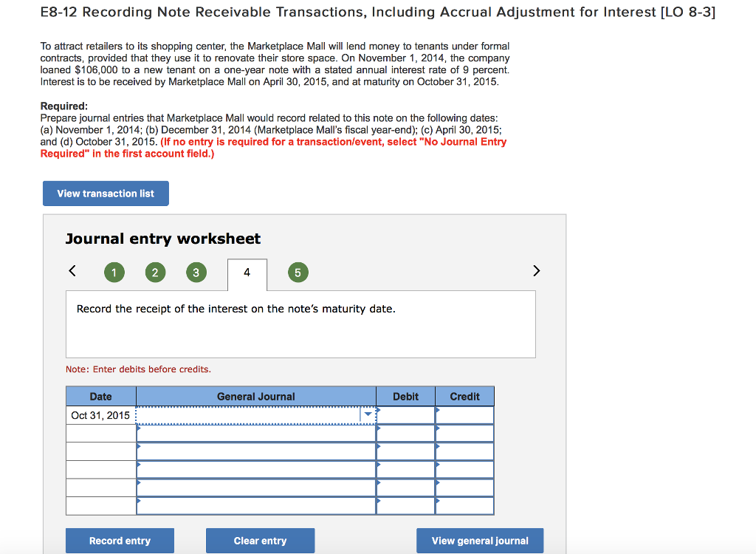
Task: Click the Record entry button
Action: (x=120, y=540)
